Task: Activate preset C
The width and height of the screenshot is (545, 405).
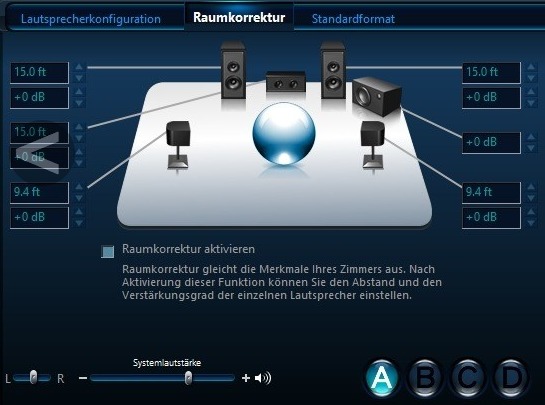Action: coord(467,378)
